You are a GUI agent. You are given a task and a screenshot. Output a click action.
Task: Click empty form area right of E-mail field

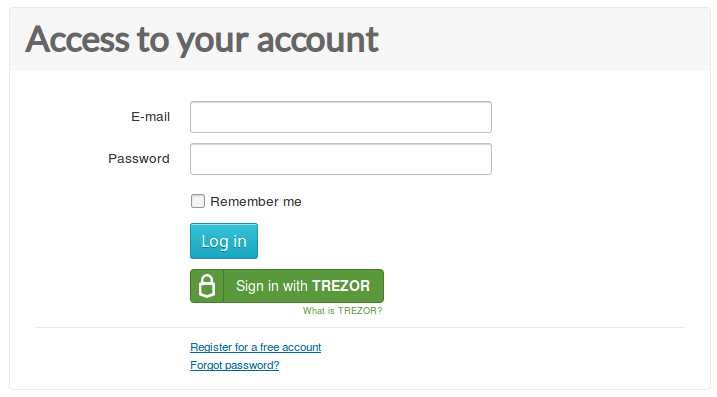point(594,117)
